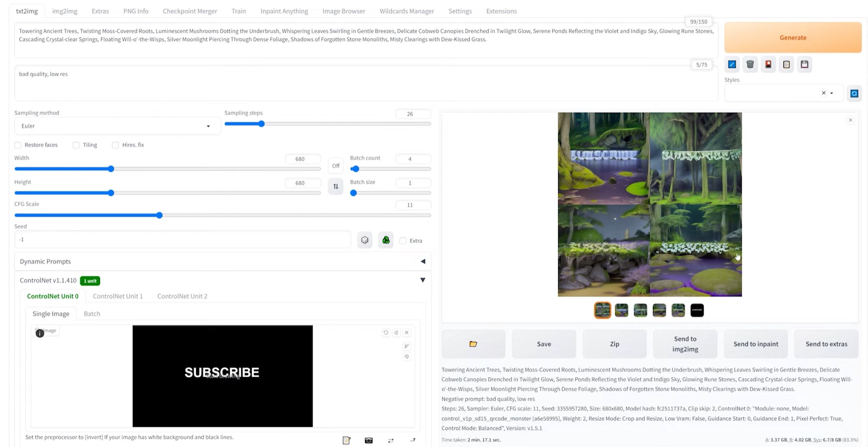This screenshot has width=868, height=447.
Task: Open the Settings tab
Action: (460, 11)
